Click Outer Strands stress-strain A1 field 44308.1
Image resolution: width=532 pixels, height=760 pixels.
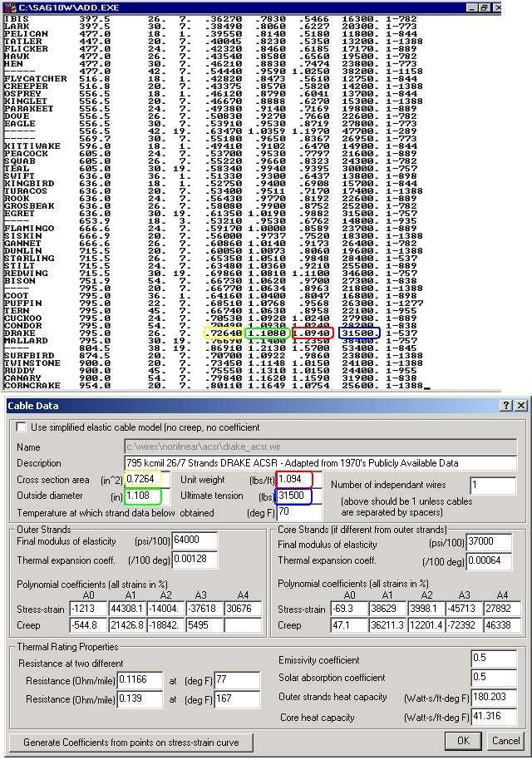(x=127, y=609)
